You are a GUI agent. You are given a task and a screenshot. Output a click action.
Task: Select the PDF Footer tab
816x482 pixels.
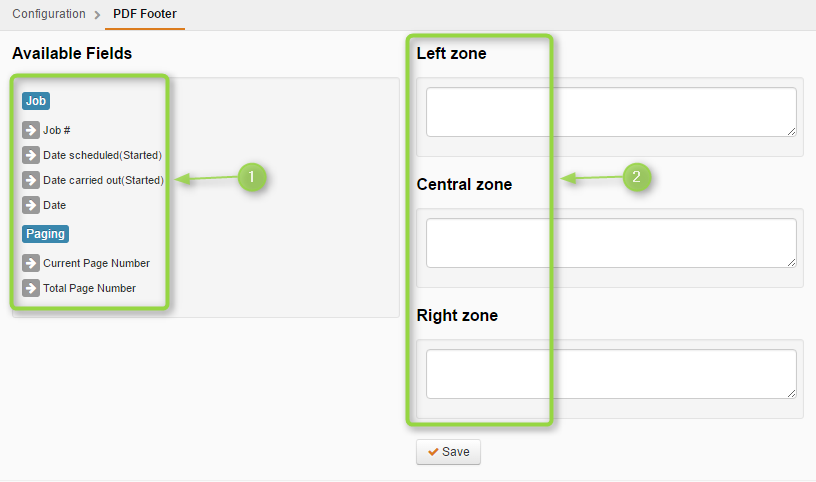tap(145, 14)
